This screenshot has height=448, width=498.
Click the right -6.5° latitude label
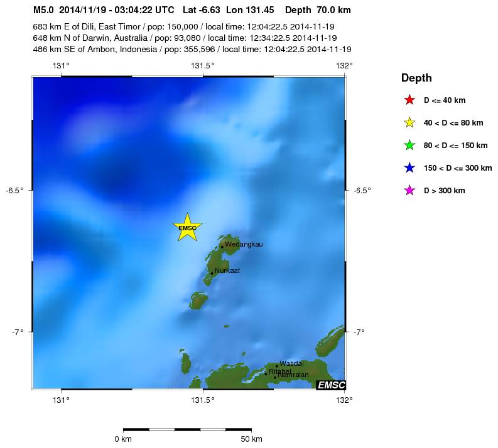click(362, 190)
